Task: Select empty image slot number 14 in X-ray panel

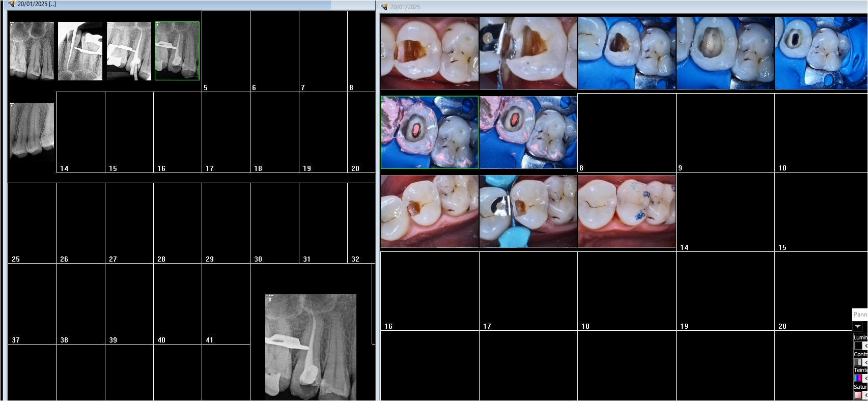Action: [x=80, y=132]
